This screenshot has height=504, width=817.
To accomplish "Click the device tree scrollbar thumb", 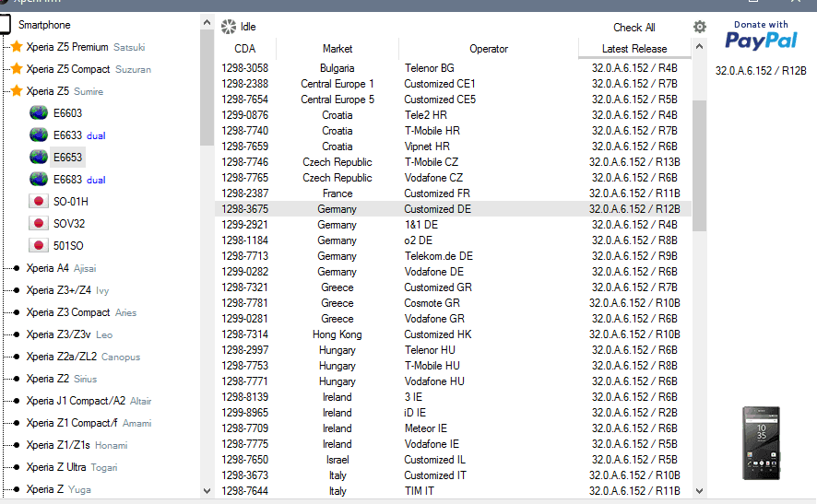I will 207,88.
